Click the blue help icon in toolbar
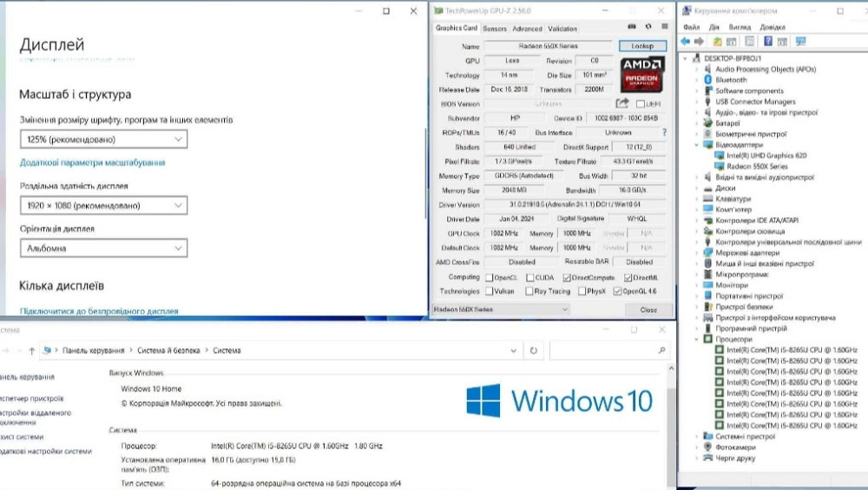The width and height of the screenshot is (868, 490). [768, 41]
